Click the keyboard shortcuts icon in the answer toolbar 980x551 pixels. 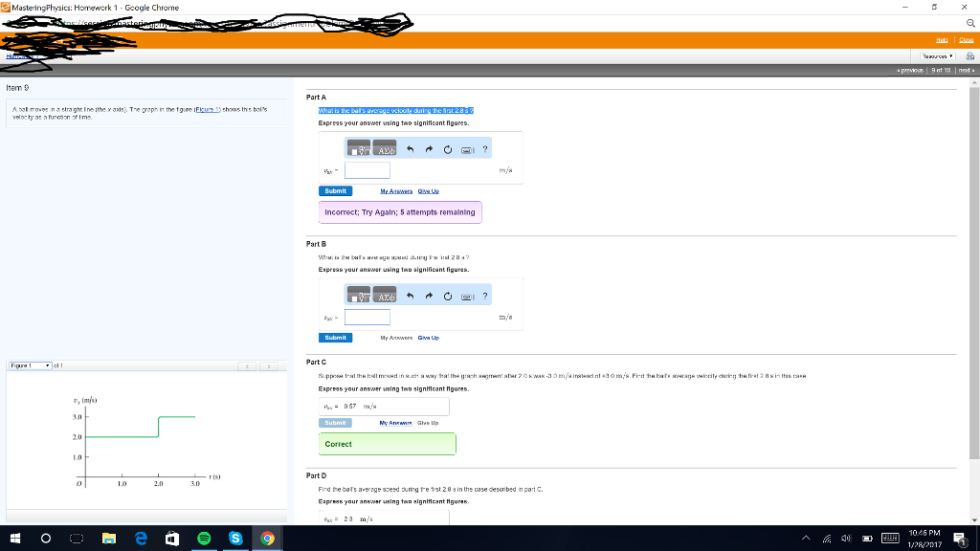[x=466, y=149]
